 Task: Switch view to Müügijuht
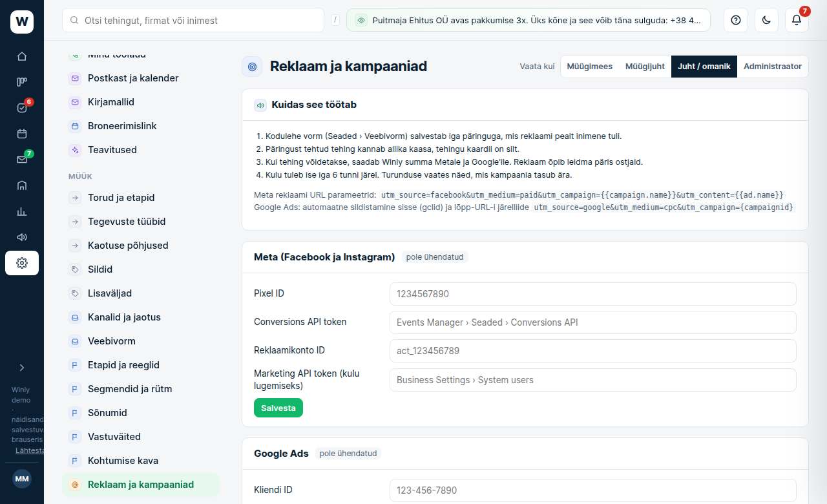coord(645,67)
